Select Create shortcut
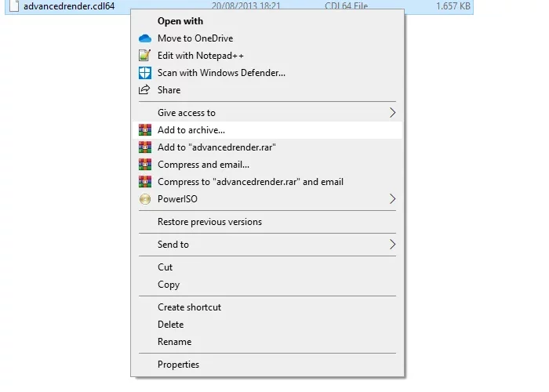The height and width of the screenshot is (392, 549). coord(267,307)
